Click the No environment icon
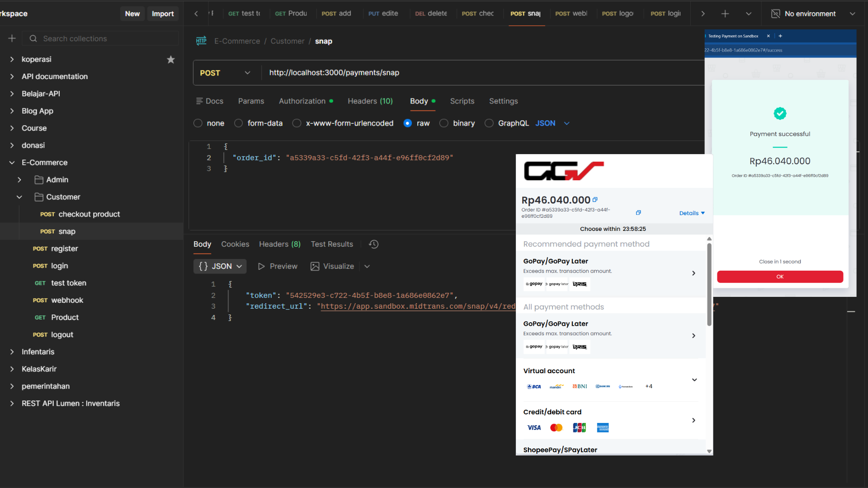Viewport: 868px width, 488px height. pyautogui.click(x=775, y=14)
